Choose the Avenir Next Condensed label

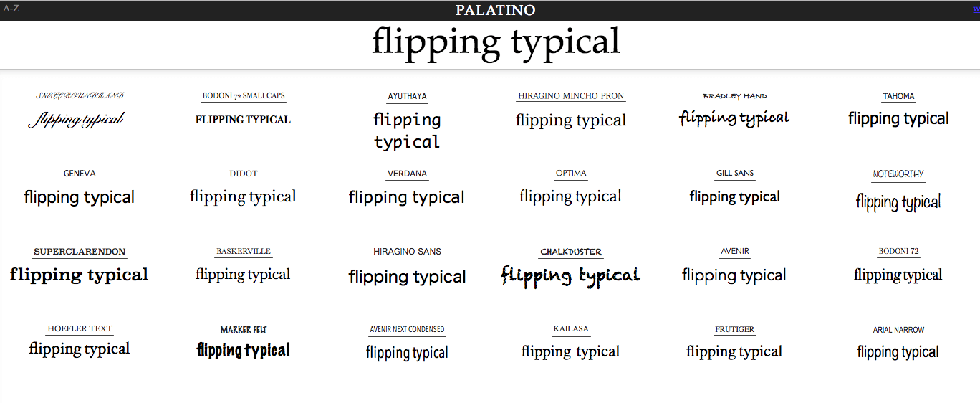[x=407, y=330]
